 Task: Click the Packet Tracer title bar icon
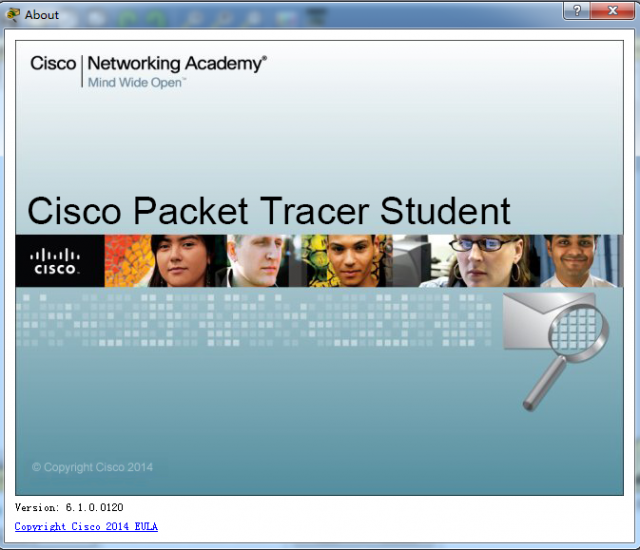tap(13, 15)
